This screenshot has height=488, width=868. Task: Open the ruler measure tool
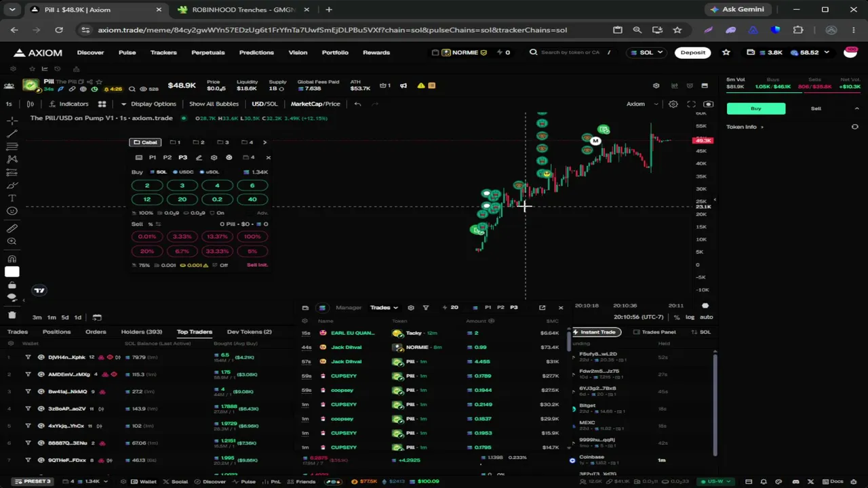click(12, 228)
